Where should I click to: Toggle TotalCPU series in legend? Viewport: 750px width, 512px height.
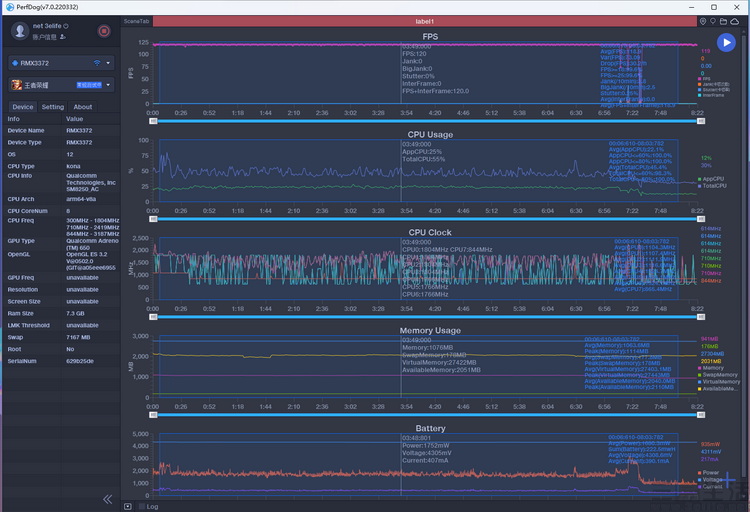click(x=712, y=186)
